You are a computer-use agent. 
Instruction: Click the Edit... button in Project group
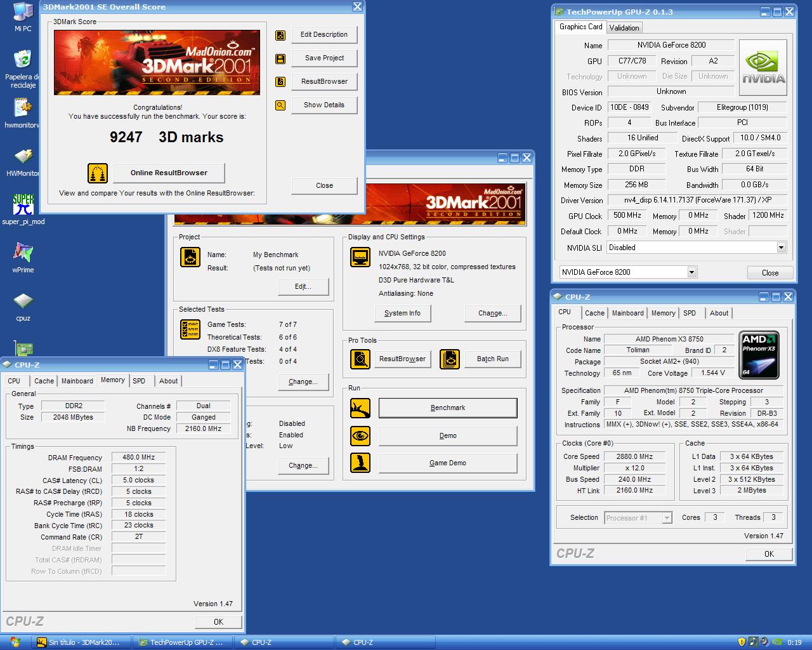tap(303, 287)
